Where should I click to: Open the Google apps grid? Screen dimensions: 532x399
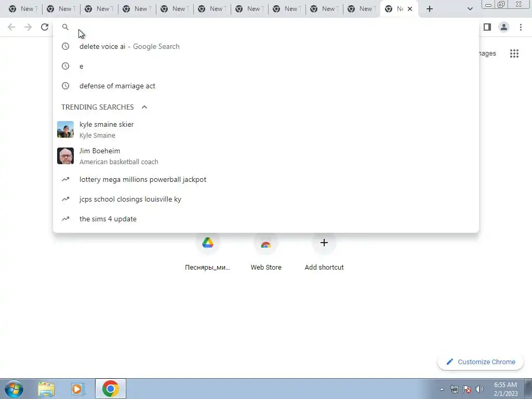(x=514, y=54)
